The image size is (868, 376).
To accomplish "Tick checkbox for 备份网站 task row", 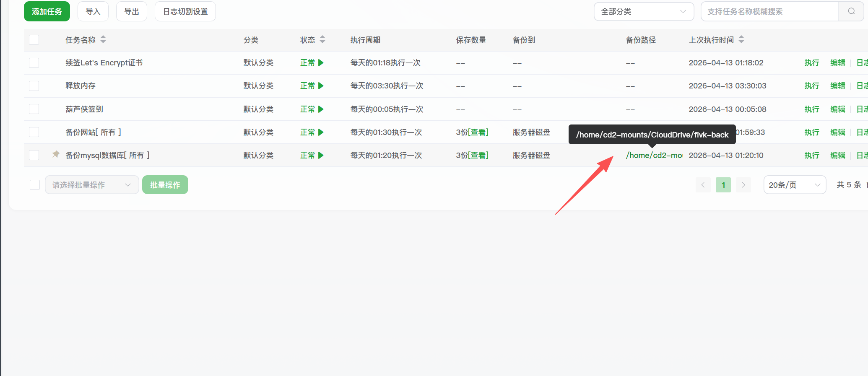I will pyautogui.click(x=34, y=132).
